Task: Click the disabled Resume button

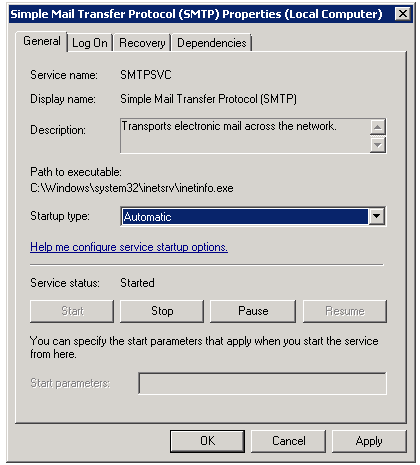Action: (345, 311)
